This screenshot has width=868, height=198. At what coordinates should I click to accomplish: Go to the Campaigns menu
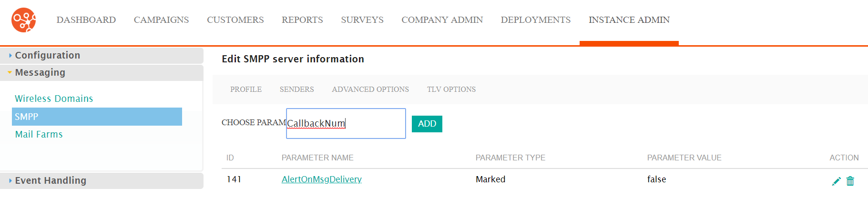coord(161,20)
